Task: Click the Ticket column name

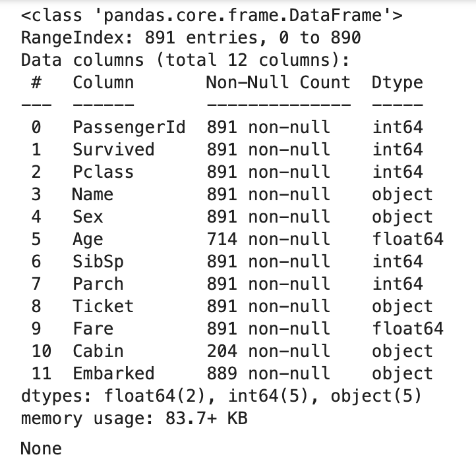Action: [x=103, y=306]
